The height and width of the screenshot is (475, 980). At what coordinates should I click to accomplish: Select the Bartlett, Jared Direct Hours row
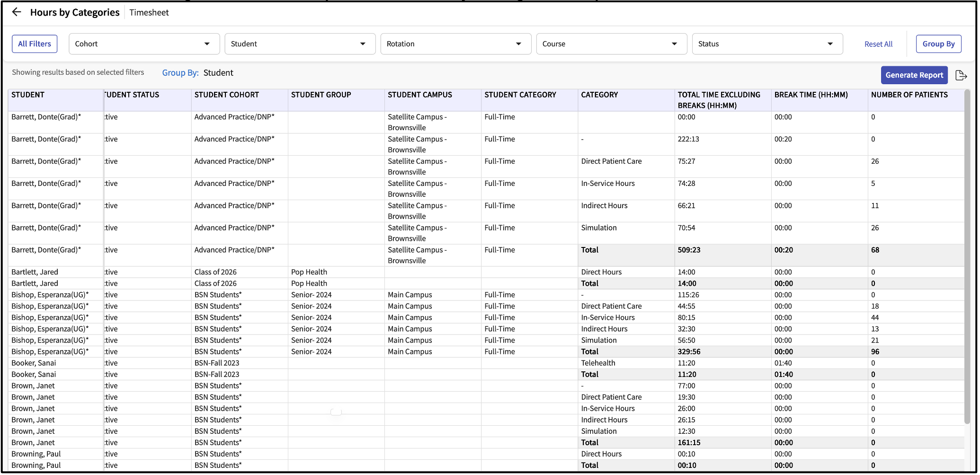click(x=601, y=272)
